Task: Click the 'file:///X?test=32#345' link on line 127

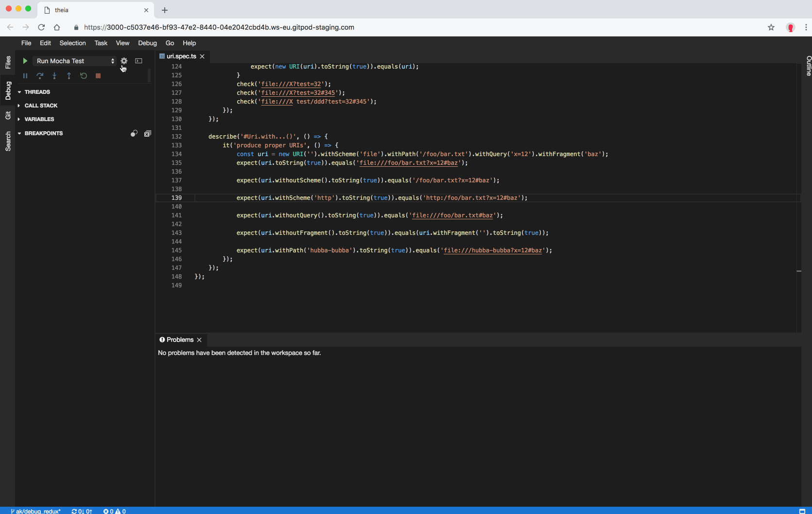Action: point(298,93)
